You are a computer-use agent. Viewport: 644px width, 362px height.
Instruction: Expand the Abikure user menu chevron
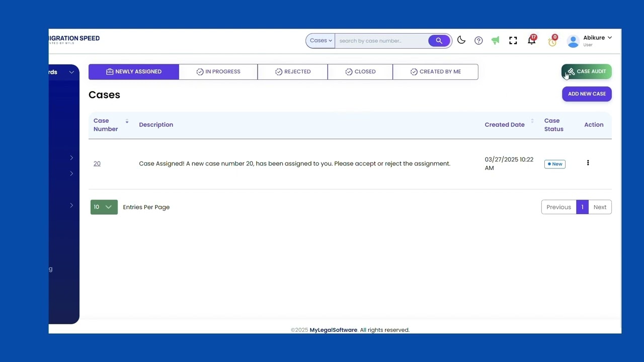point(610,38)
